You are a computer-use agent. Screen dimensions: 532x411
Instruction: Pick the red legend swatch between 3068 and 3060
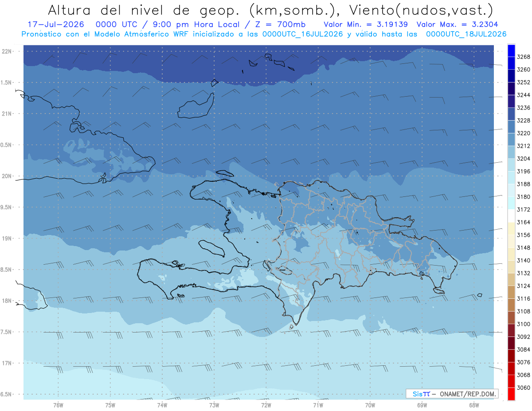[x=511, y=381]
